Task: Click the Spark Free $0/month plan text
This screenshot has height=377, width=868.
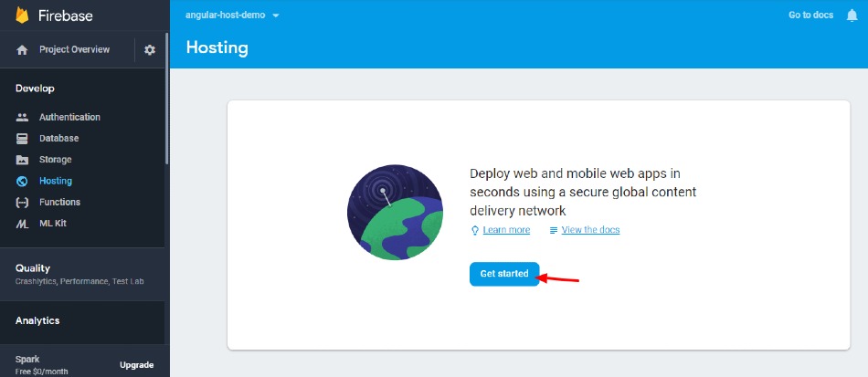Action: pyautogui.click(x=41, y=365)
